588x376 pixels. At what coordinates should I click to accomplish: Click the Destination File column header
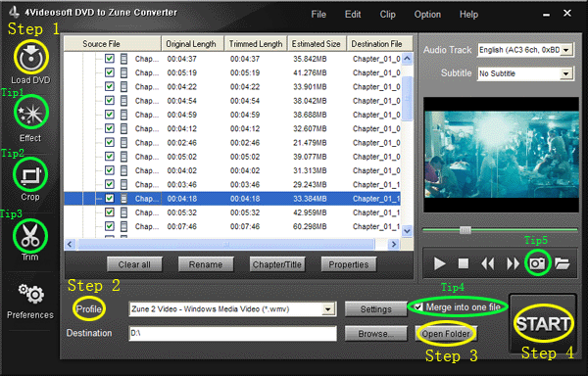pos(379,44)
